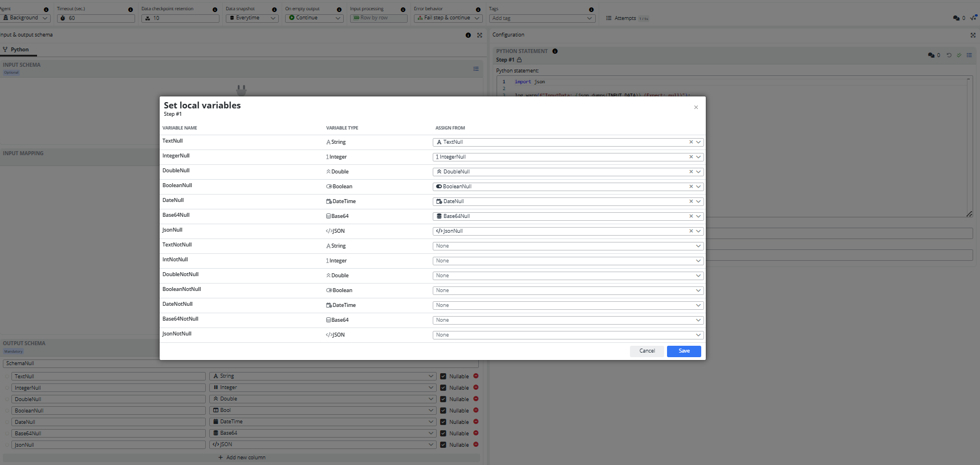Delete the JsonNull output column via red minus
This screenshot has width=980, height=465.
coord(475,444)
